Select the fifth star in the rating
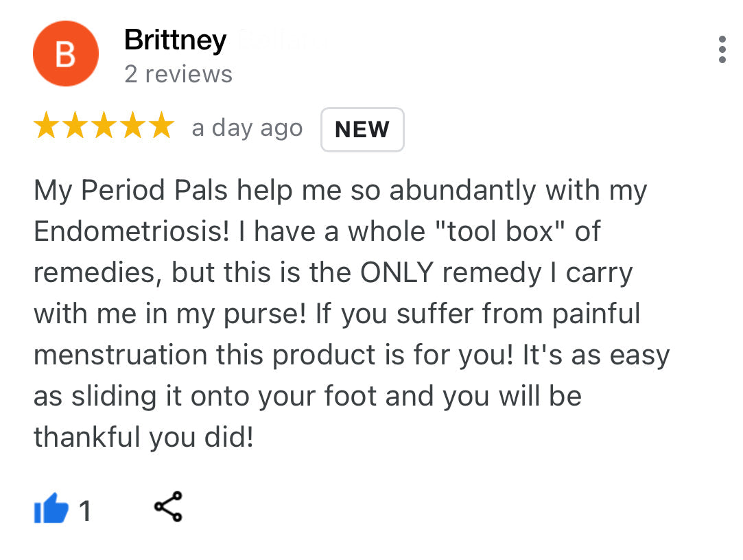The height and width of the screenshot is (560, 743). 161,126
